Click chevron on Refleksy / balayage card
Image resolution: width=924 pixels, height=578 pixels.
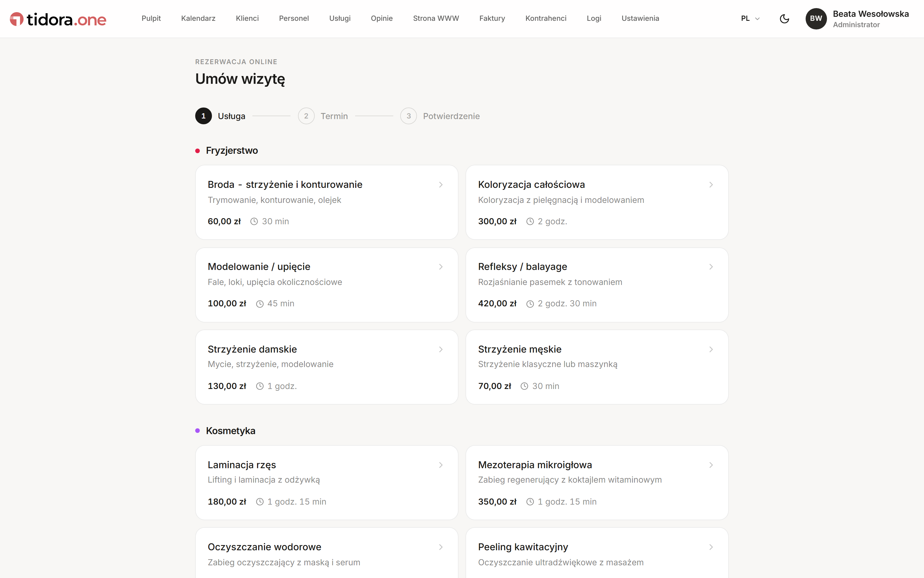pos(711,267)
